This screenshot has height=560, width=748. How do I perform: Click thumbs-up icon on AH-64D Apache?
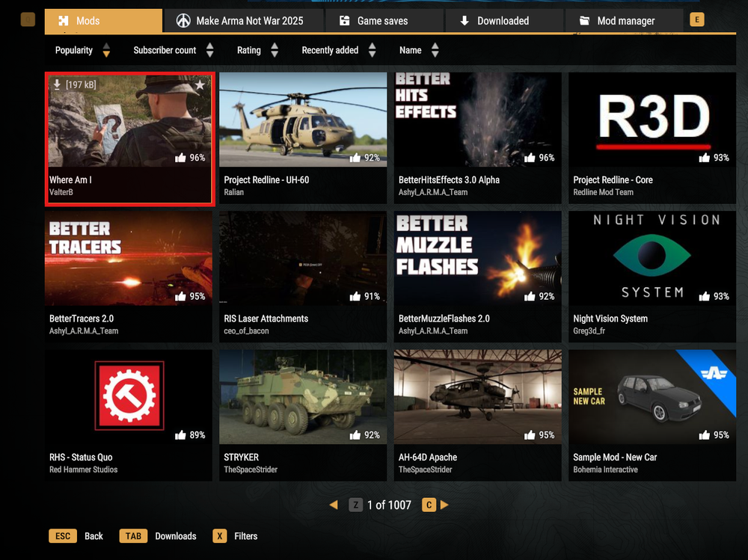coord(530,435)
